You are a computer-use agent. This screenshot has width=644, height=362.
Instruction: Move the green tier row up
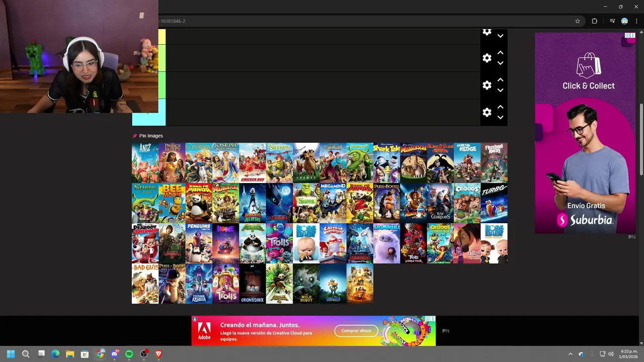[500, 80]
